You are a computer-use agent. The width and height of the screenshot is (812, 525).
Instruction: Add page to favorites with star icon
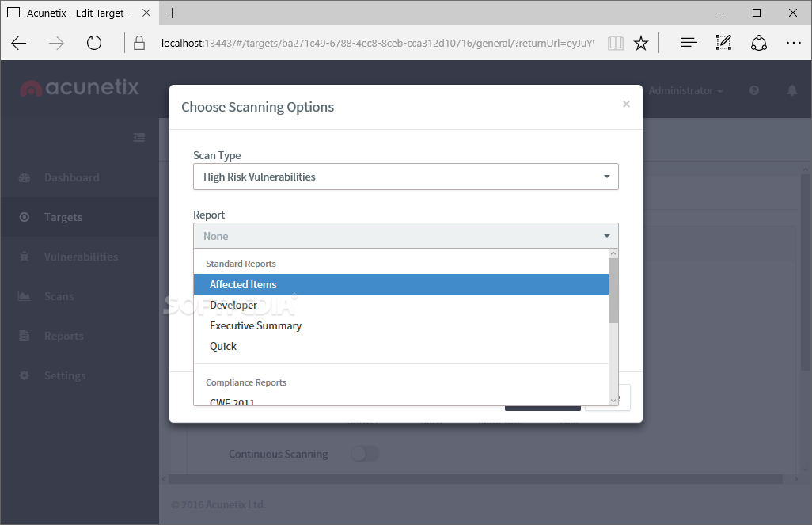(x=640, y=43)
